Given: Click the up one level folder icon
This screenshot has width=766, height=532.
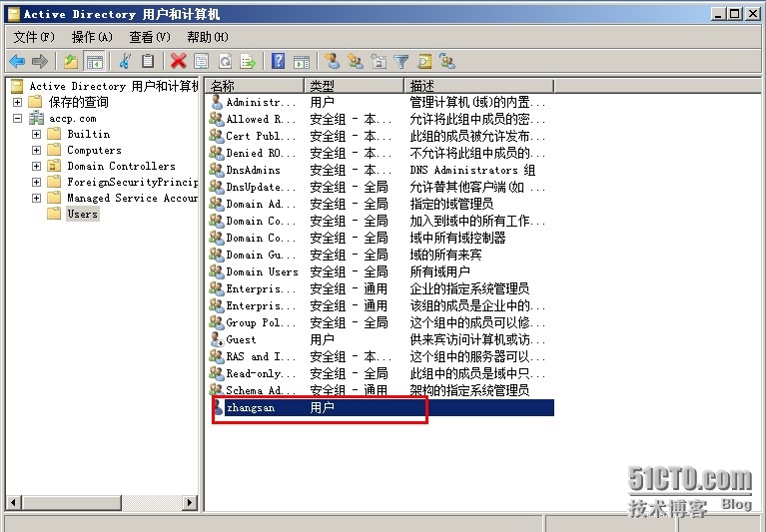Looking at the screenshot, I should pyautogui.click(x=71, y=62).
